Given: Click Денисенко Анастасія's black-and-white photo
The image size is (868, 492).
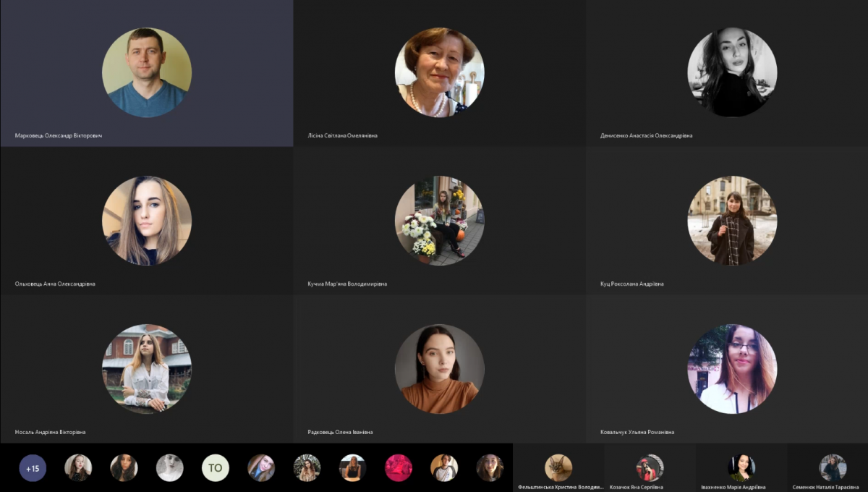Looking at the screenshot, I should (x=732, y=72).
